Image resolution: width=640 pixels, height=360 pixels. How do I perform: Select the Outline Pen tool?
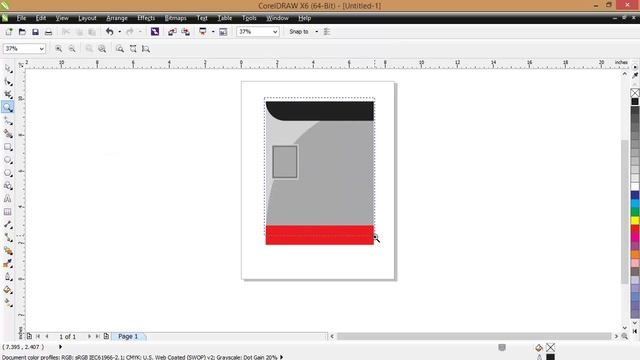[8, 277]
